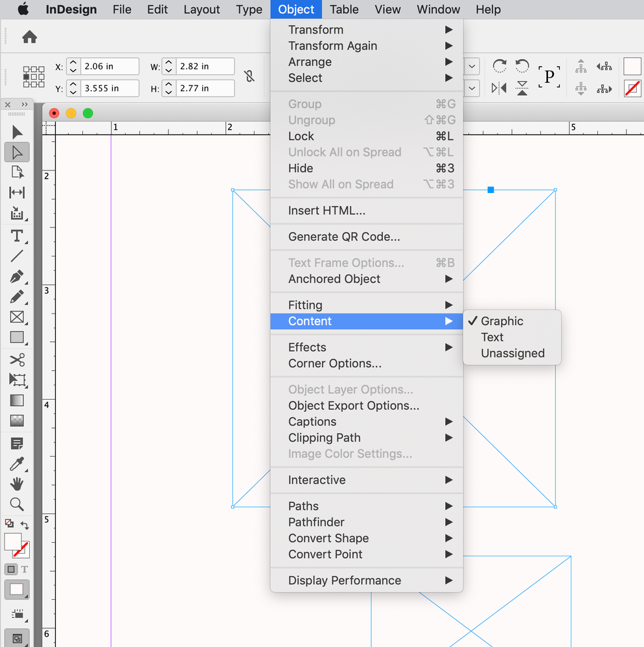Toggle constrain width and height proportions
This screenshot has width=644, height=647.
pos(249,76)
